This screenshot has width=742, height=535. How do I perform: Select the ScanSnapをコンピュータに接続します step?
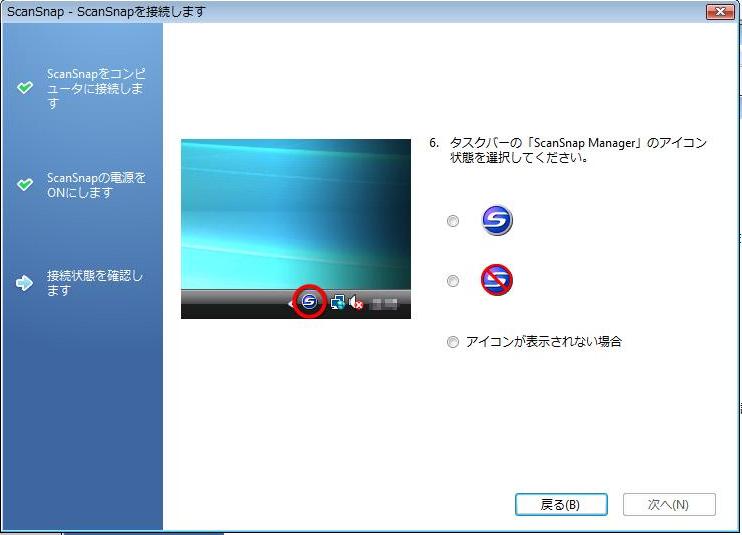96,89
